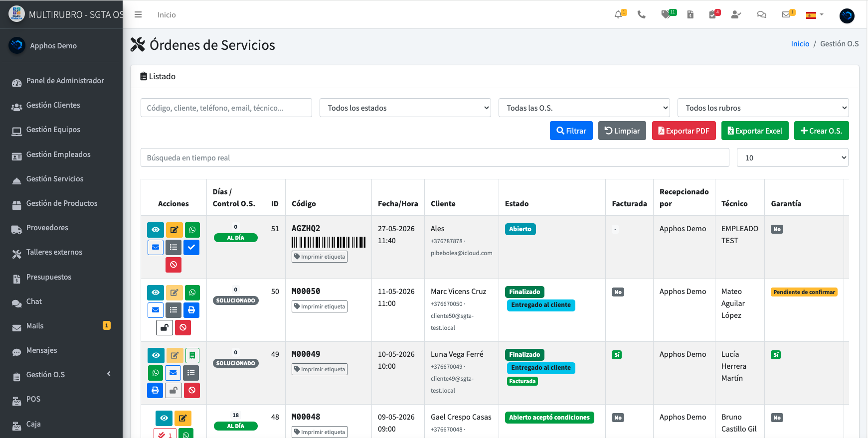The width and height of the screenshot is (868, 438).
Task: Print order M00049 with the printer icon
Action: click(x=155, y=390)
